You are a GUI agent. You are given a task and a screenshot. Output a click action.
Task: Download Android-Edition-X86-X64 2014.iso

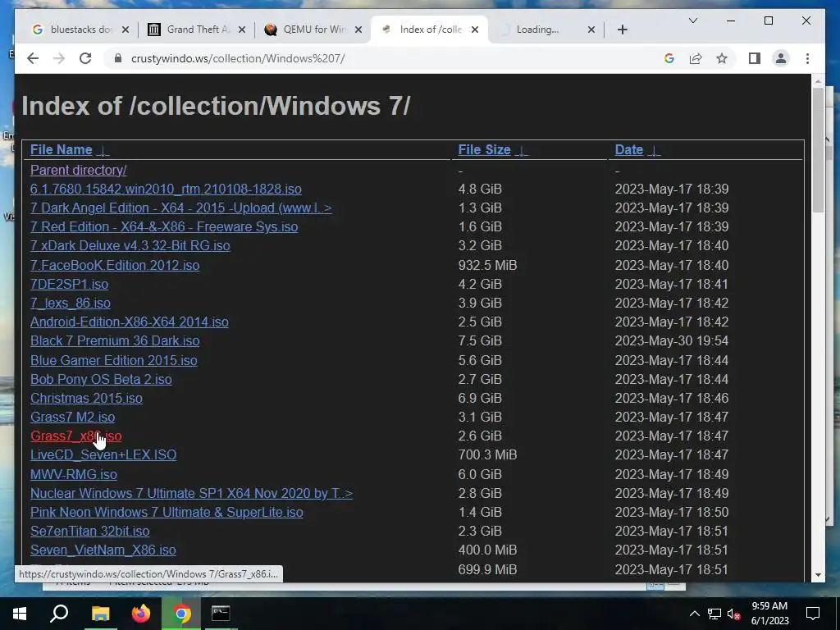[x=129, y=322]
